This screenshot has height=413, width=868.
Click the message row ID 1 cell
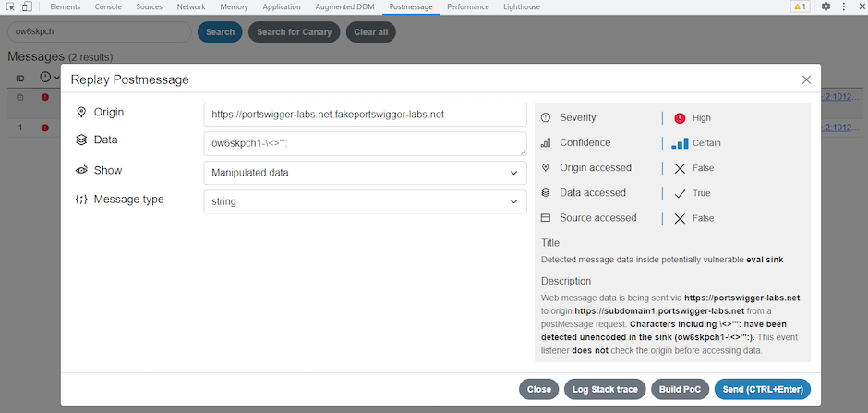pyautogui.click(x=20, y=128)
